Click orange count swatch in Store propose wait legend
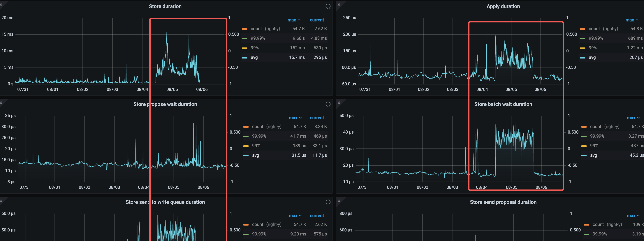Image resolution: width=644 pixels, height=241 pixels. click(x=246, y=127)
